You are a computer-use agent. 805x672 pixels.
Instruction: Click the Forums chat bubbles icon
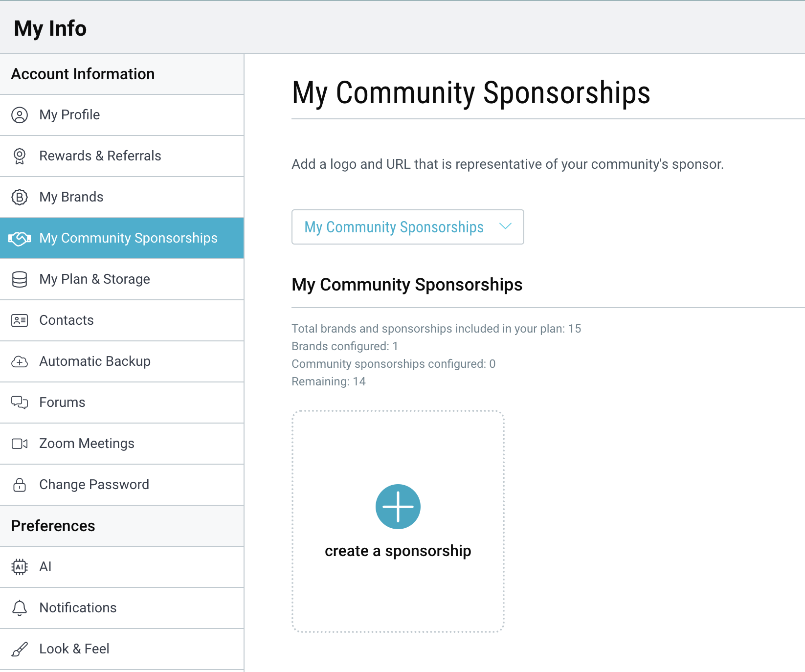pos(20,403)
